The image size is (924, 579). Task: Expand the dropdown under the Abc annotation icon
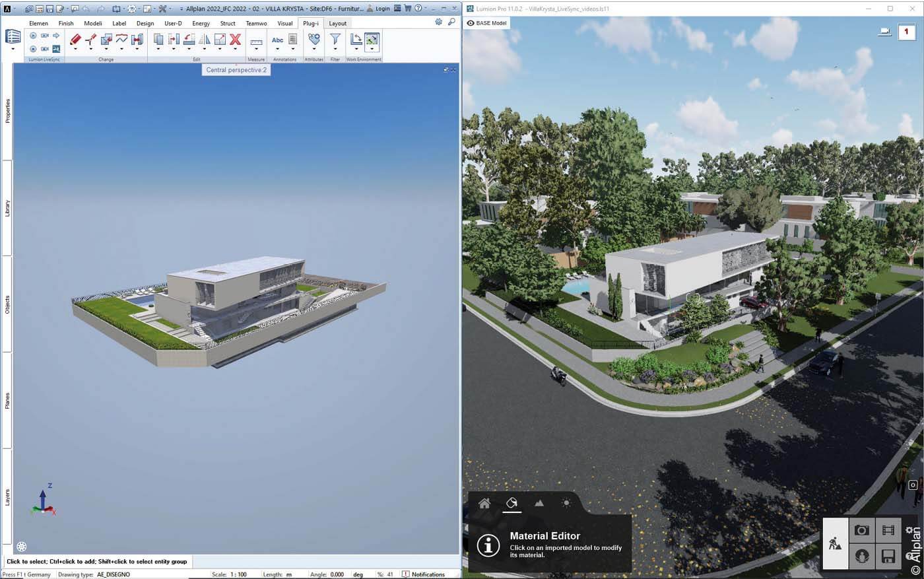tap(278, 50)
